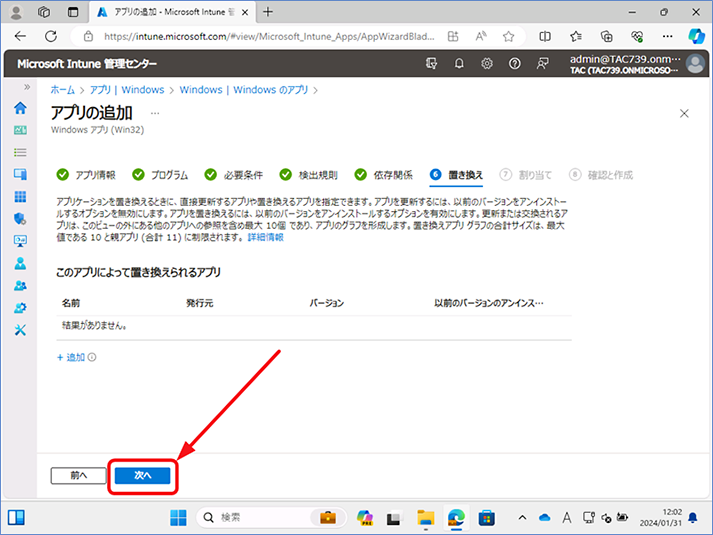713x535 pixels.
Task: Click the Intune Home sidebar icon
Action: (20, 108)
